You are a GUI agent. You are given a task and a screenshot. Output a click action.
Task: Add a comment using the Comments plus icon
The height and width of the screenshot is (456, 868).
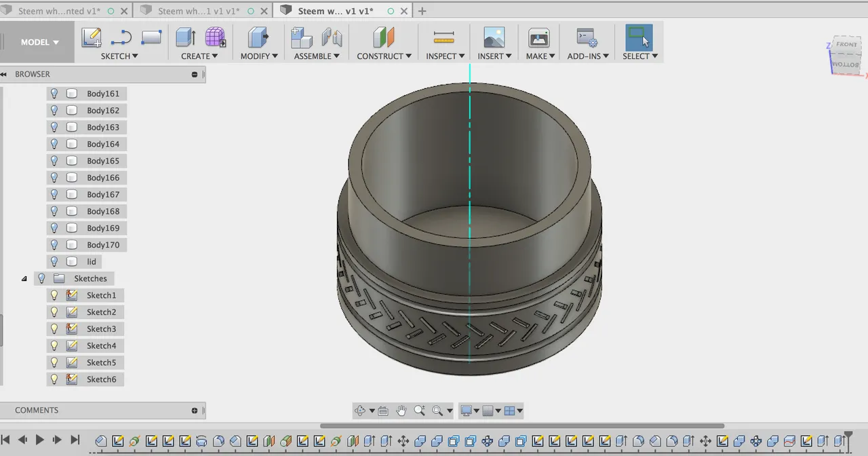195,411
